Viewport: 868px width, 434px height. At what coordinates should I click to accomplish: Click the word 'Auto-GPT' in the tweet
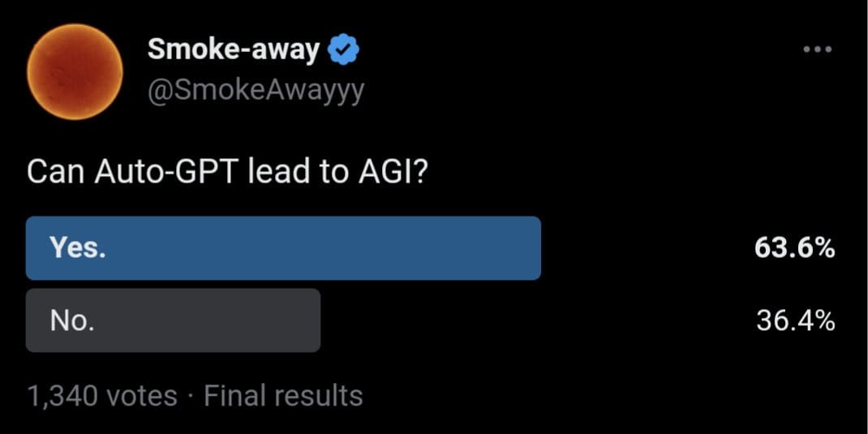pyautogui.click(x=165, y=172)
